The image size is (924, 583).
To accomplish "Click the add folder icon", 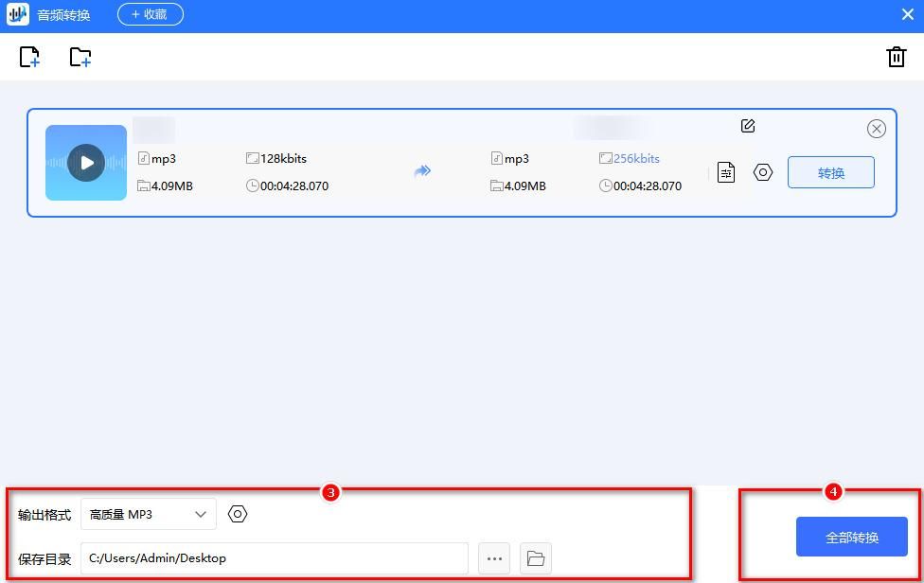I will (x=80, y=57).
